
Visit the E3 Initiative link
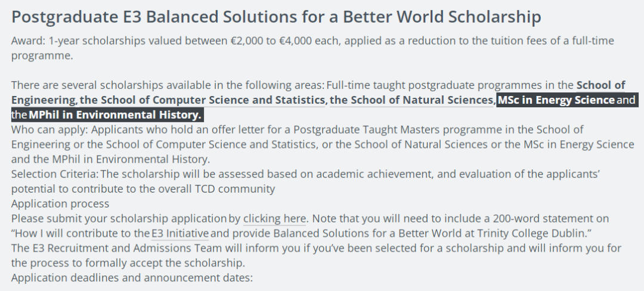(x=180, y=233)
